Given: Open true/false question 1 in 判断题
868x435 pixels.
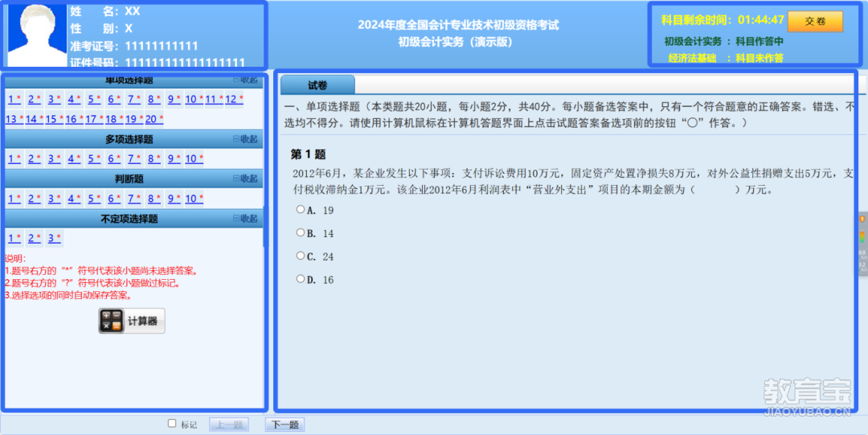Looking at the screenshot, I should tap(14, 199).
